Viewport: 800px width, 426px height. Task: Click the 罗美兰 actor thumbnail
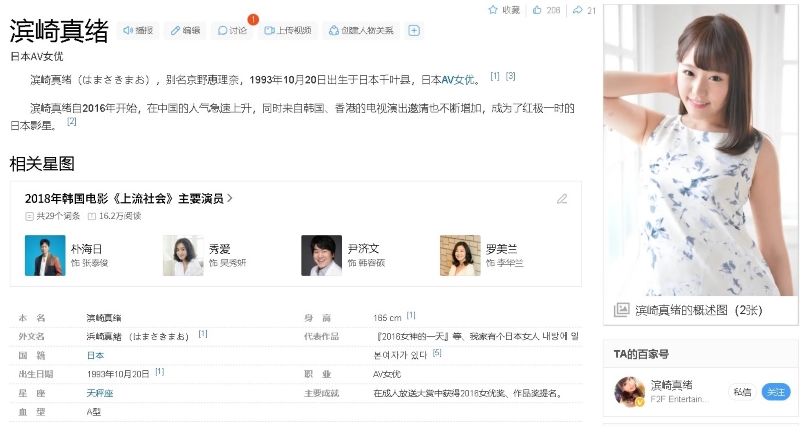[460, 255]
